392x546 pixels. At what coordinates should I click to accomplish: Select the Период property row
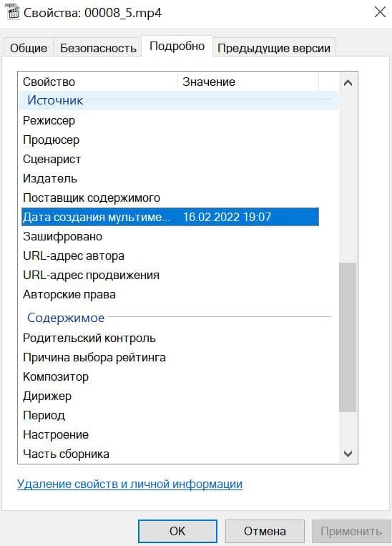(x=170, y=416)
